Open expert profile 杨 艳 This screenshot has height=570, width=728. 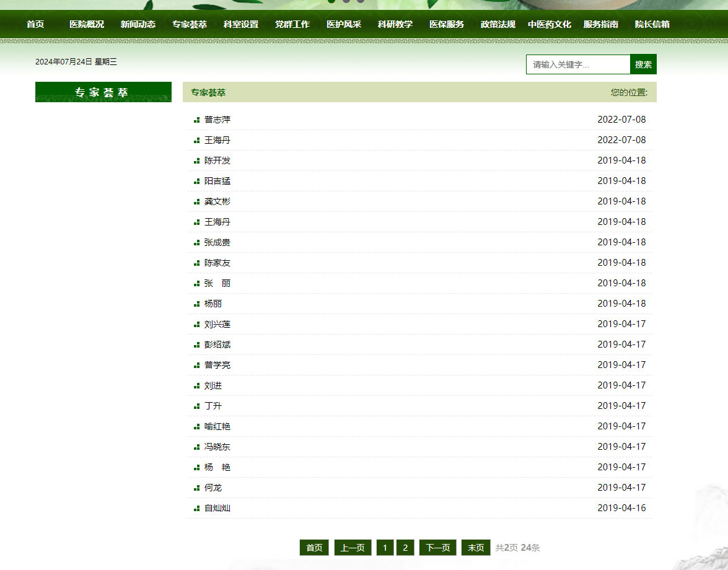(x=217, y=467)
